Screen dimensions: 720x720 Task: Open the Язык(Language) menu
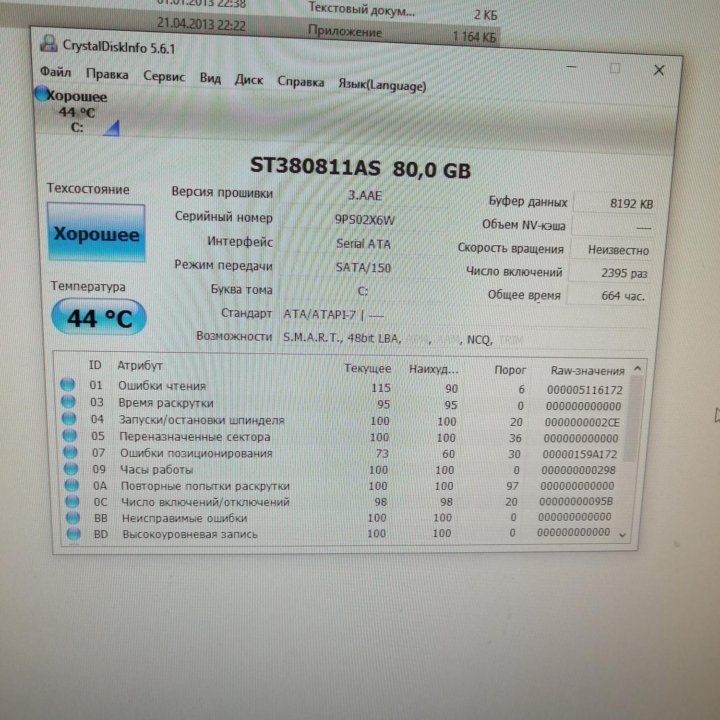[x=382, y=85]
